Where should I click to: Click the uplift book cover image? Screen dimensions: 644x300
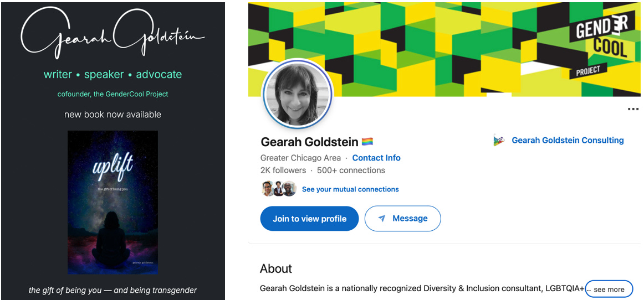point(113,203)
